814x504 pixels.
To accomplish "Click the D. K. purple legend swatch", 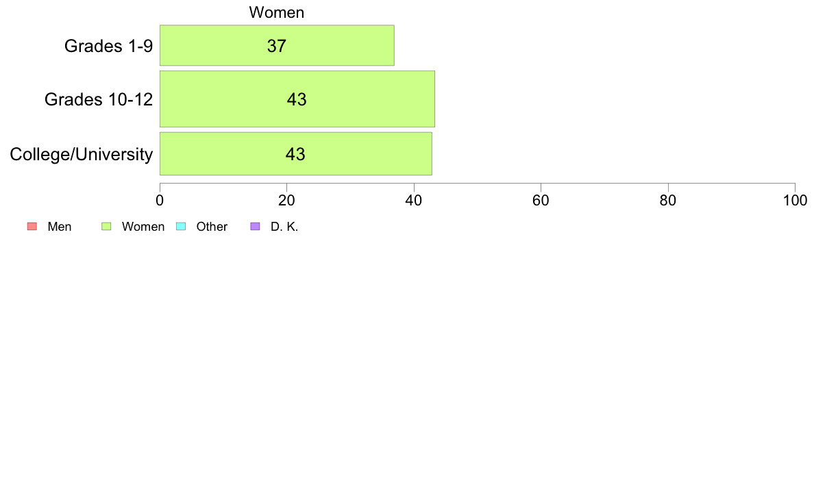I will point(255,226).
